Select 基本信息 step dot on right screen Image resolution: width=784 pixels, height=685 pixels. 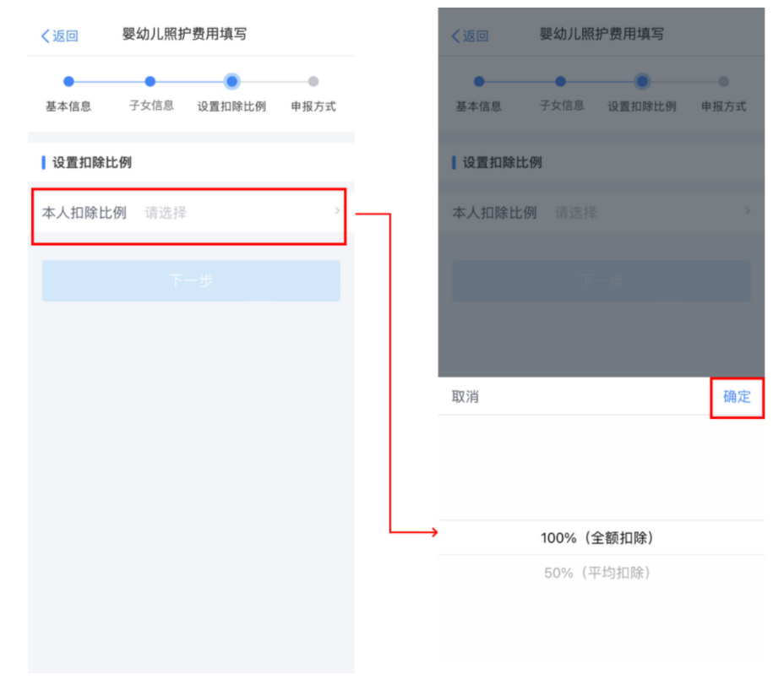click(479, 81)
